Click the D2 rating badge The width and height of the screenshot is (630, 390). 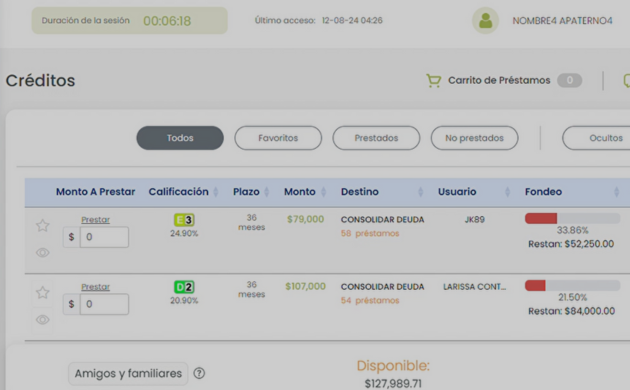184,287
